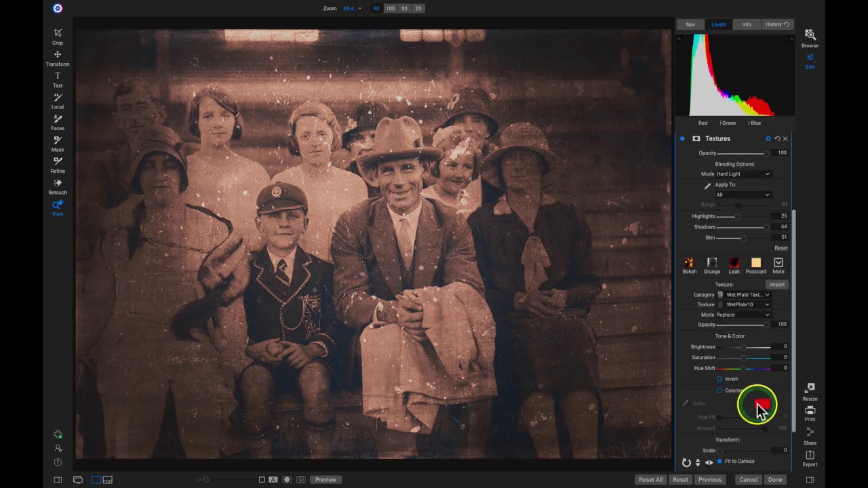
Task: Select the Grunge texture category
Action: [x=711, y=264]
